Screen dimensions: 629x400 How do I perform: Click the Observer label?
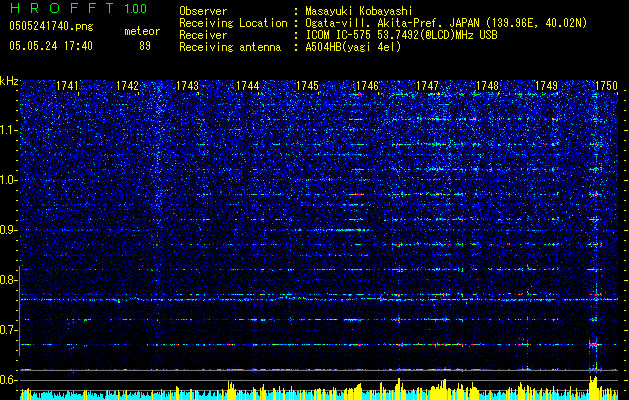203,11
